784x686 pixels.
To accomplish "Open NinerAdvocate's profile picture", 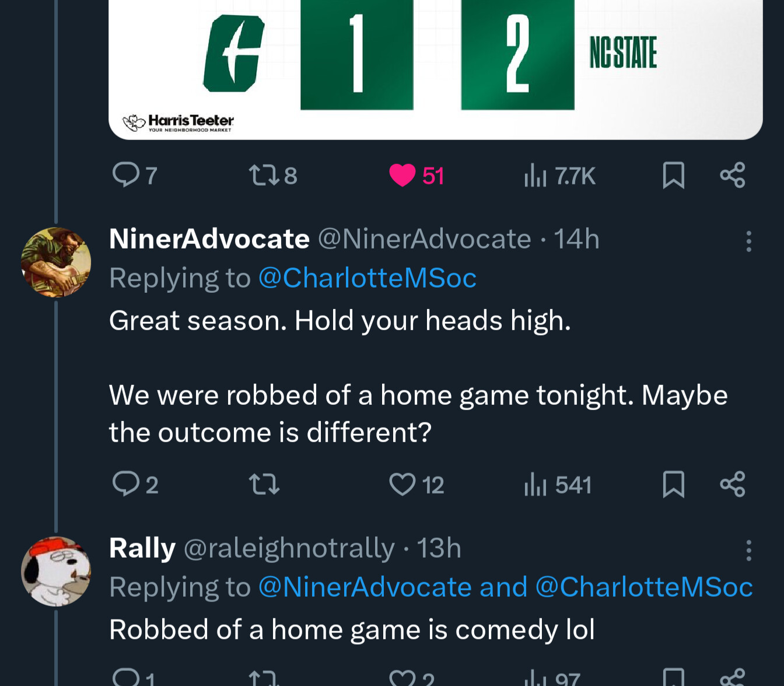I will click(56, 262).
